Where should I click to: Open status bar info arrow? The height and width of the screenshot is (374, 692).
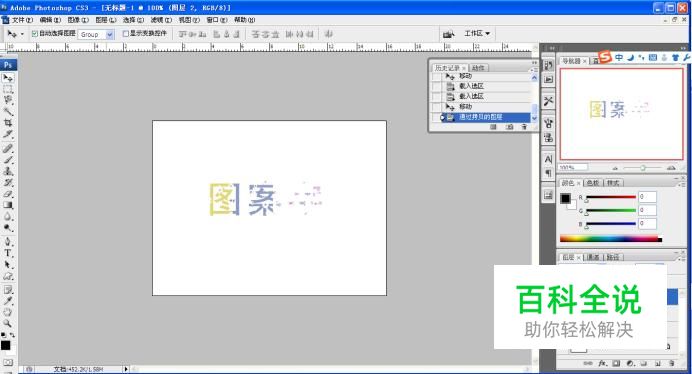[126, 369]
